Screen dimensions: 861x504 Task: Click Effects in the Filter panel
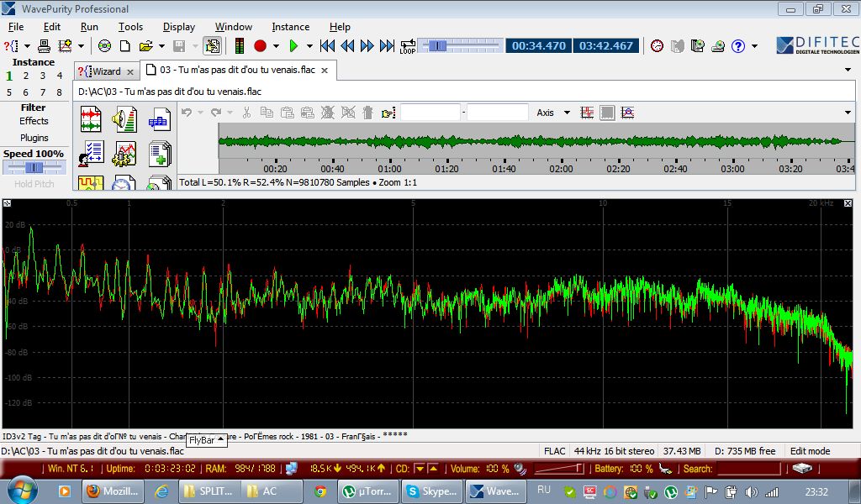pyautogui.click(x=34, y=121)
